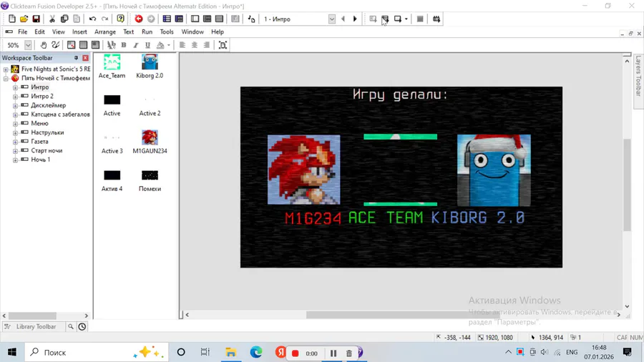
Task: Align text right
Action: click(x=207, y=45)
